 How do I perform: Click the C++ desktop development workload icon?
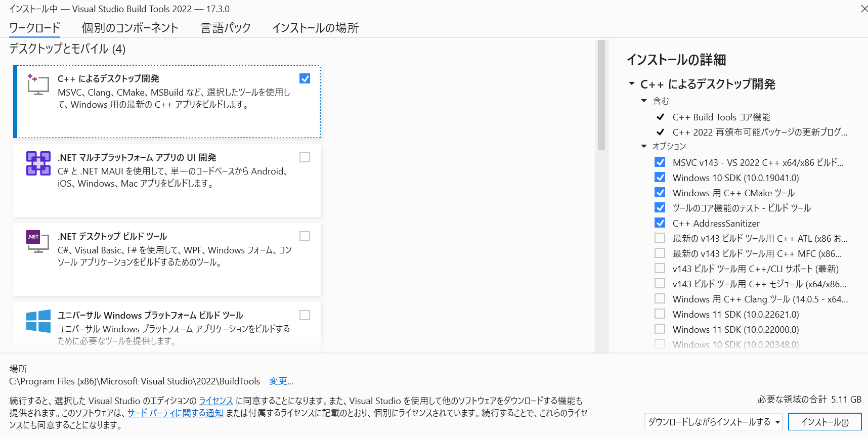[x=38, y=84]
